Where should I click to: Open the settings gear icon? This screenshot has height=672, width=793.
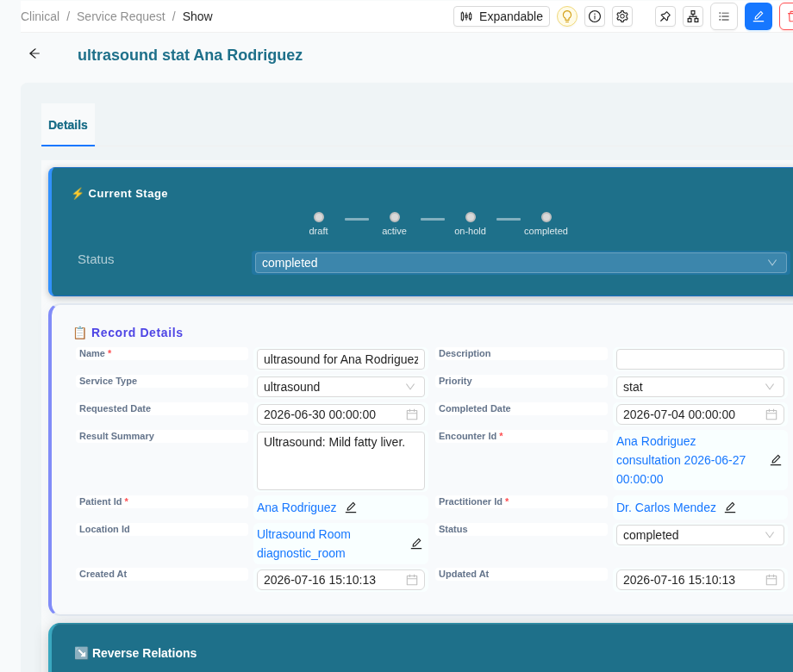(622, 16)
